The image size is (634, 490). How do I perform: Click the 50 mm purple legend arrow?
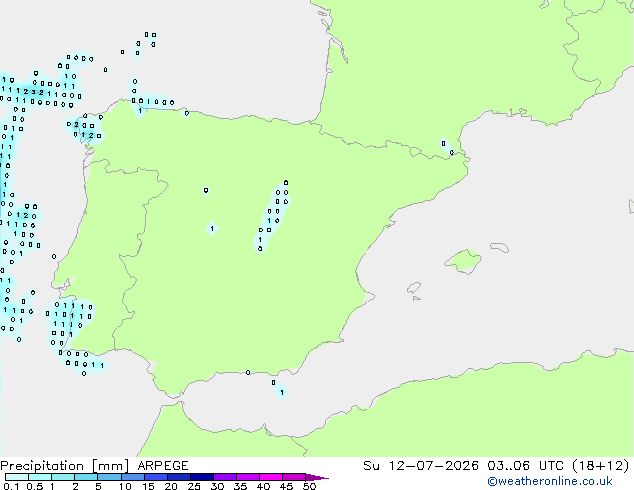coord(317,477)
